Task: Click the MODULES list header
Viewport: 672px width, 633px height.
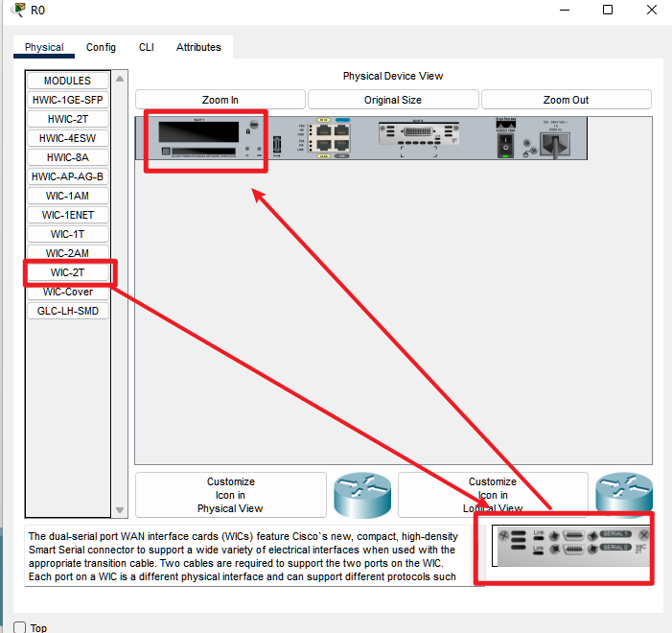Action: 68,81
